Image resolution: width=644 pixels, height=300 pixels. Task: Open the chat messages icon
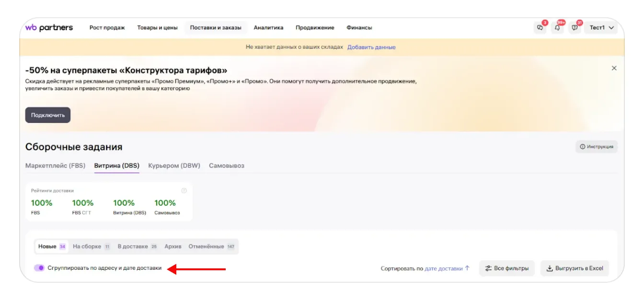coord(540,28)
